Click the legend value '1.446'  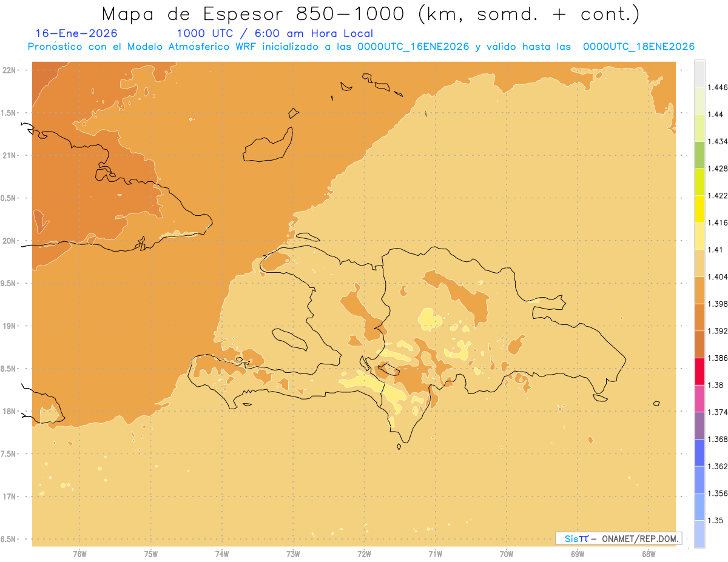718,87
